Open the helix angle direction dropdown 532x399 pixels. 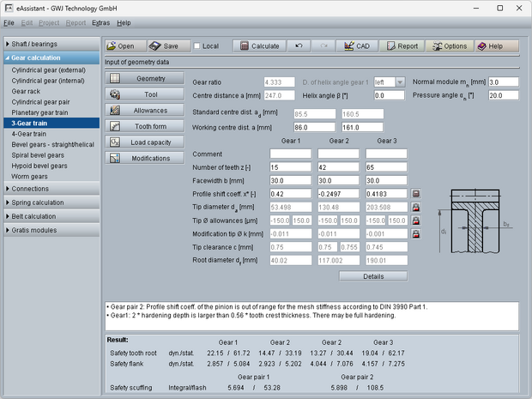[x=401, y=82]
